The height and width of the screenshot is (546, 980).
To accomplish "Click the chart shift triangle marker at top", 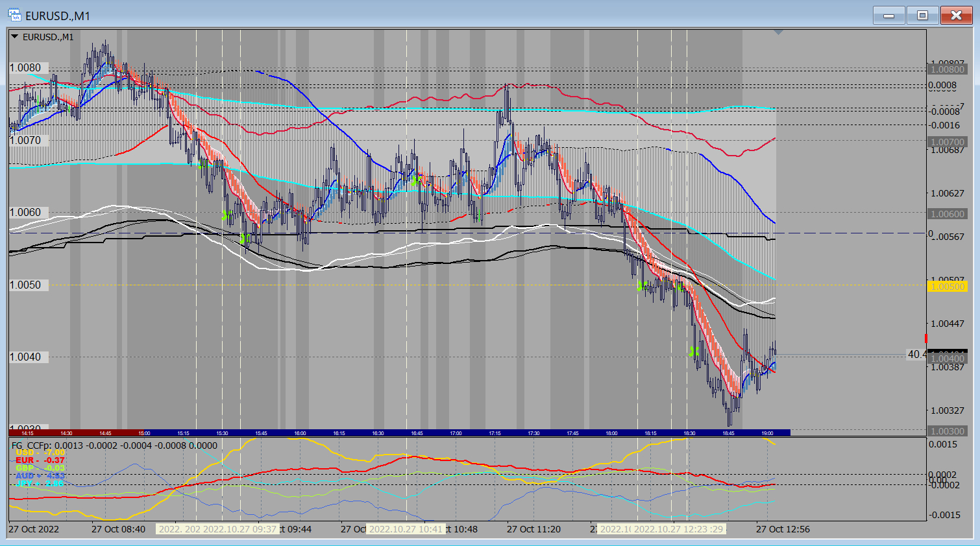I will (779, 32).
